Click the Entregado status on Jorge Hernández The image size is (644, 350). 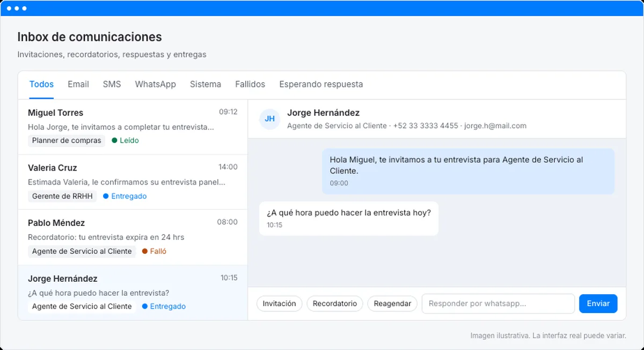click(164, 307)
